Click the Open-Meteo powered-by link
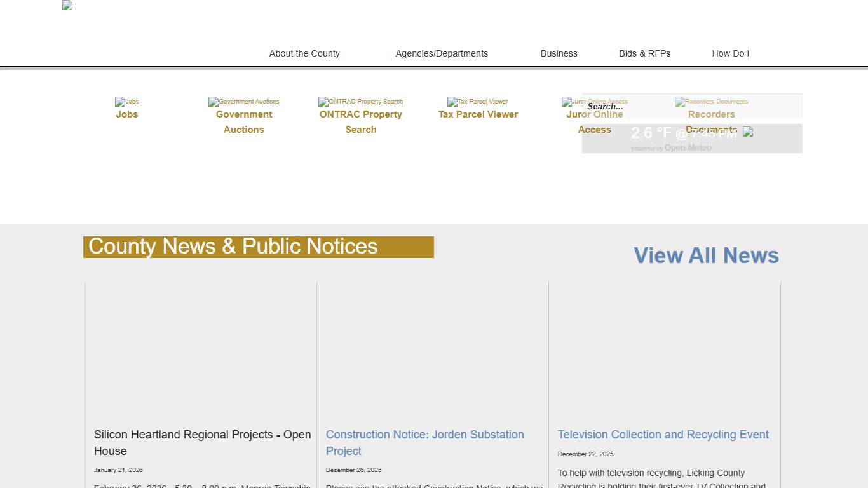The height and width of the screenshot is (488, 868). [x=688, y=148]
